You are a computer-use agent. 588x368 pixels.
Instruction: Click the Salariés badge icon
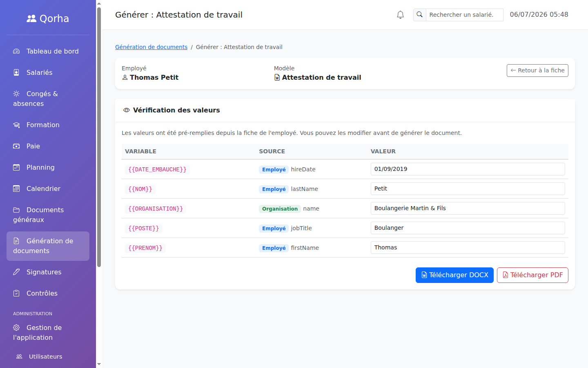click(16, 72)
